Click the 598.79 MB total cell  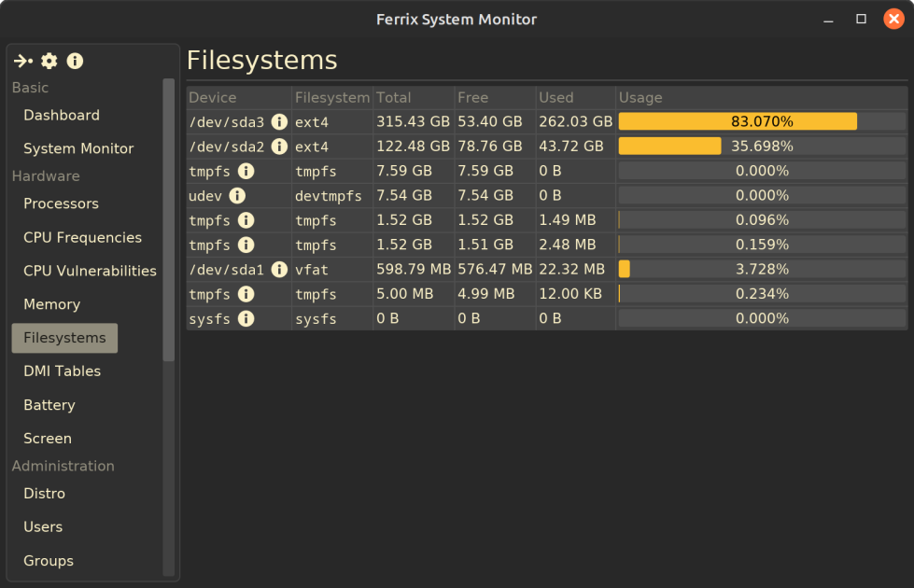point(414,269)
